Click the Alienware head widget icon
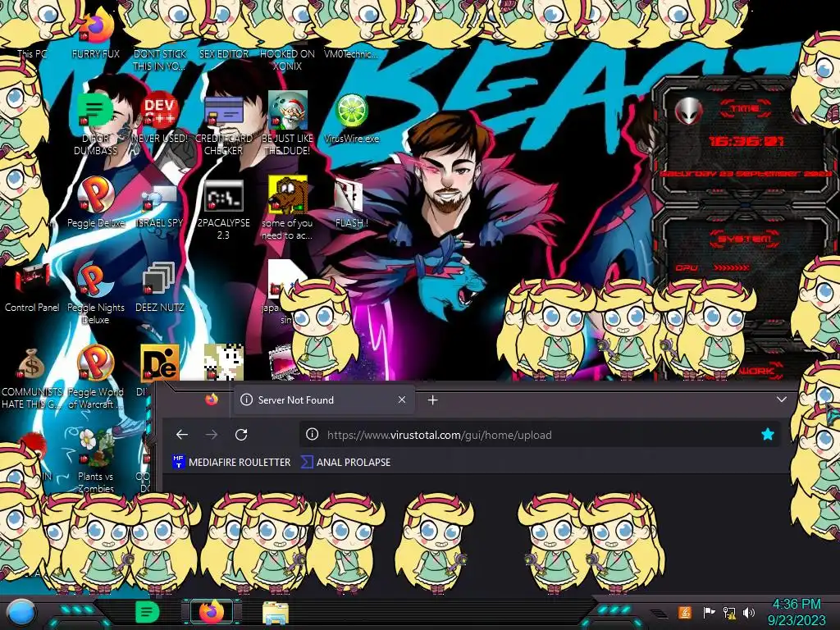The image size is (840, 630). (x=688, y=111)
